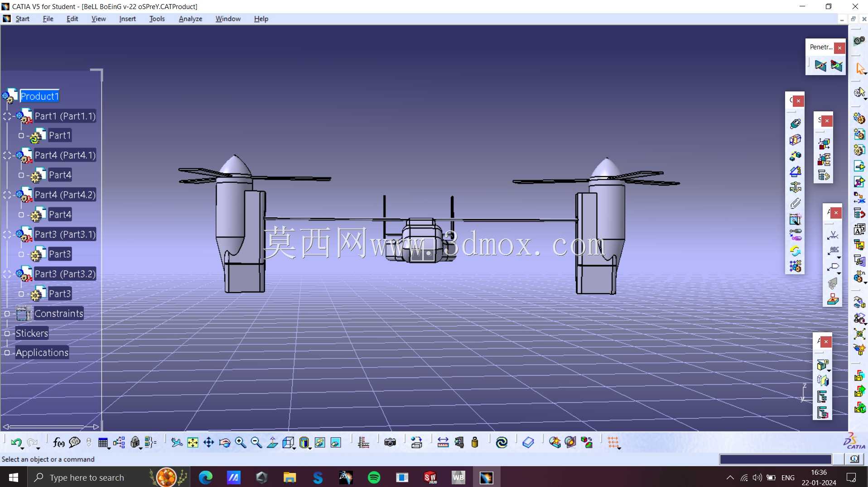Screen dimensions: 868x487
Task: Open the Catalog Browser book icon
Action: [x=528, y=442]
